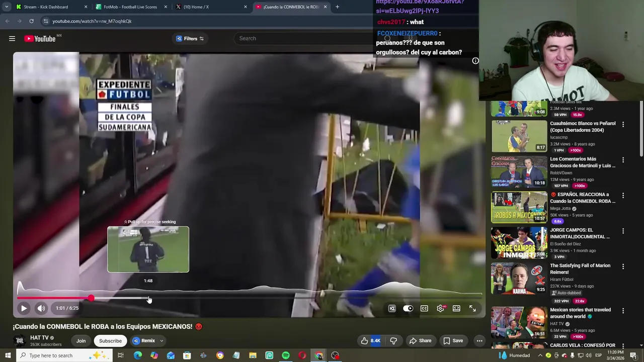Open Microsoft Edge from the taskbar
The image size is (644, 362).
coord(137,355)
